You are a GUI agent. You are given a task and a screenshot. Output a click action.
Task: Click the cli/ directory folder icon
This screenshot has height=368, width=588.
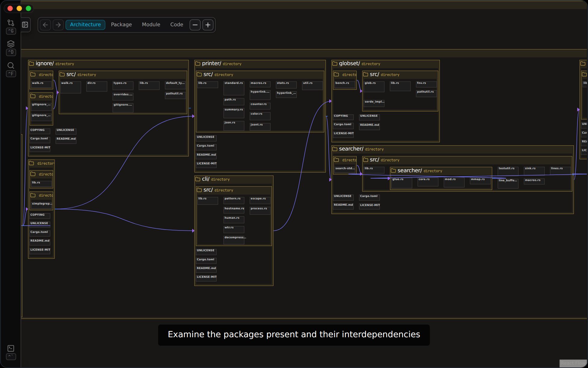click(198, 179)
